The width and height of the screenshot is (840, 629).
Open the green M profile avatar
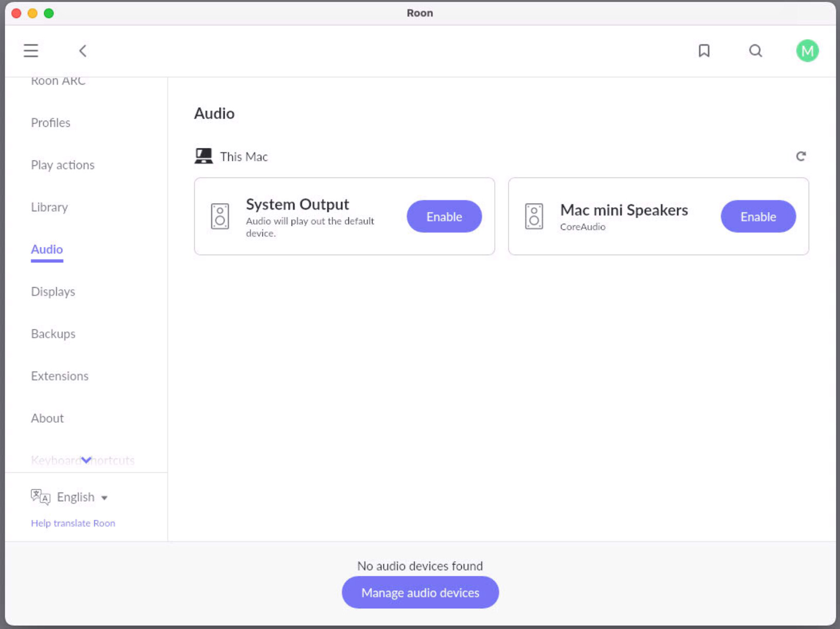pos(807,51)
